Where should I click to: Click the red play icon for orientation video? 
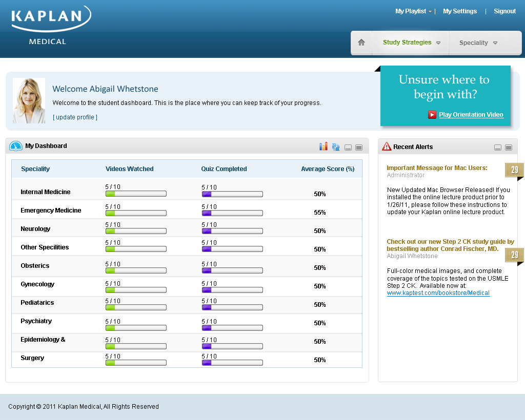pyautogui.click(x=432, y=115)
